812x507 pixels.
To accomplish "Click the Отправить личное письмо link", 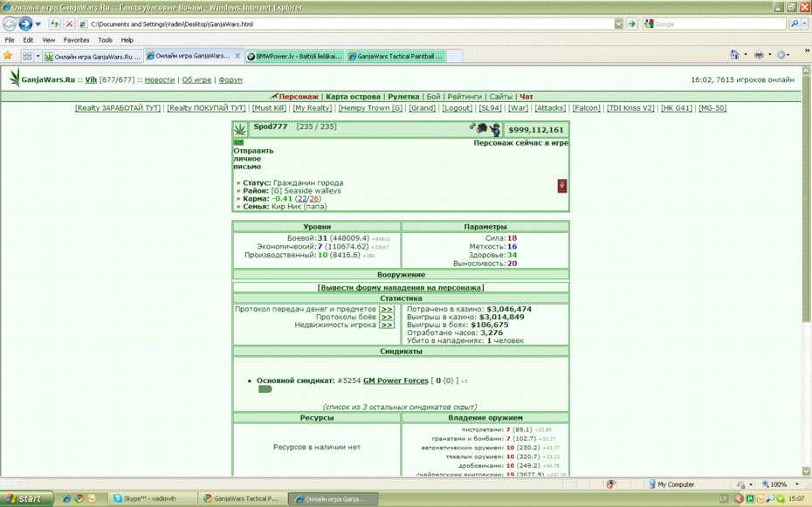I will coord(253,159).
